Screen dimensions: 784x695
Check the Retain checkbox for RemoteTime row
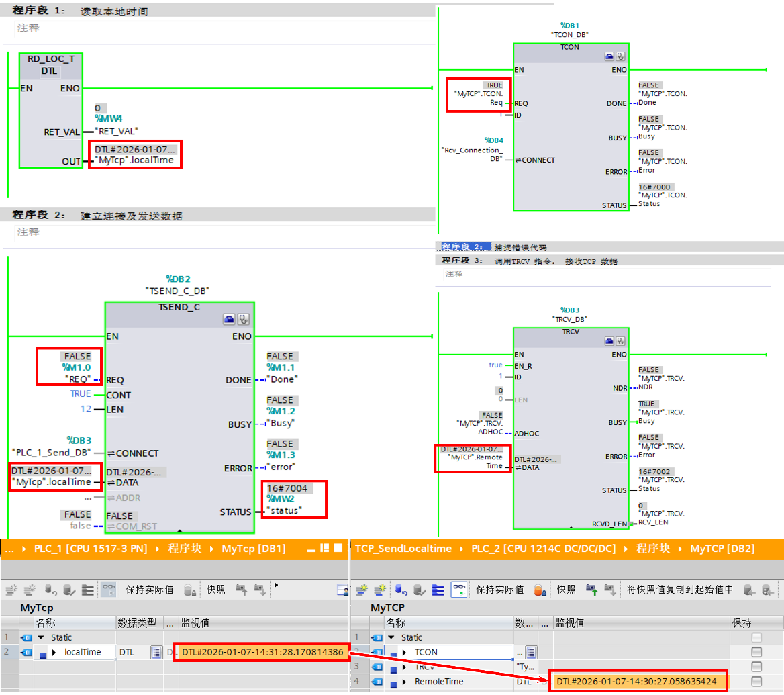pos(756,682)
